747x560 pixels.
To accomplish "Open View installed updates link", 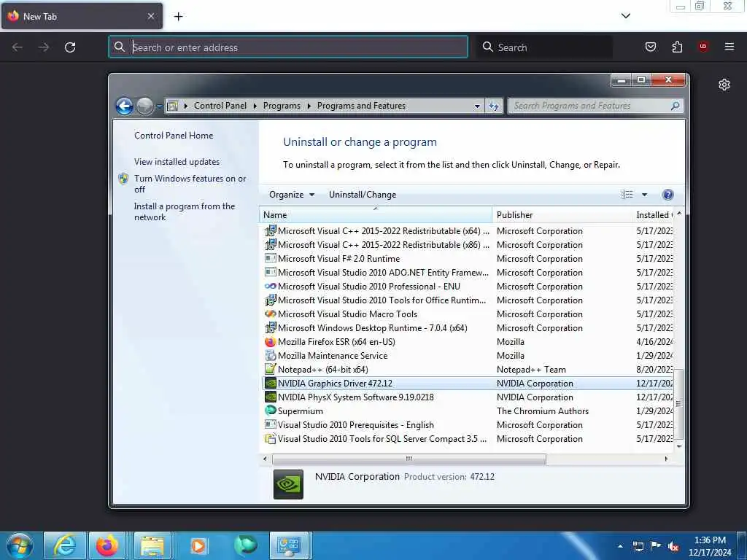I will 177,162.
